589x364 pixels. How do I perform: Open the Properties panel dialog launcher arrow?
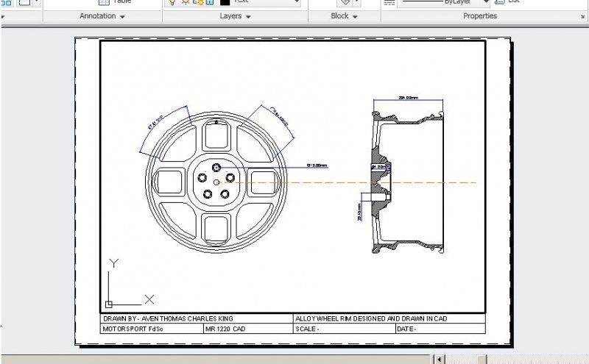tap(585, 16)
